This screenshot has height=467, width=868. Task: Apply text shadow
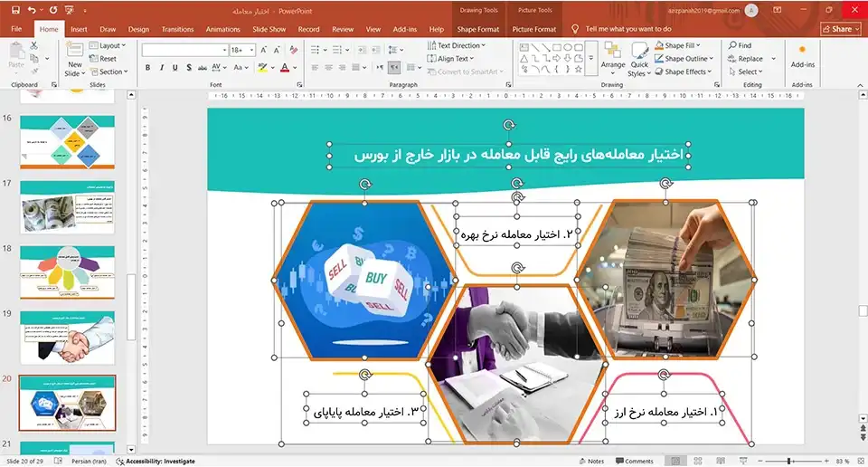(x=189, y=68)
